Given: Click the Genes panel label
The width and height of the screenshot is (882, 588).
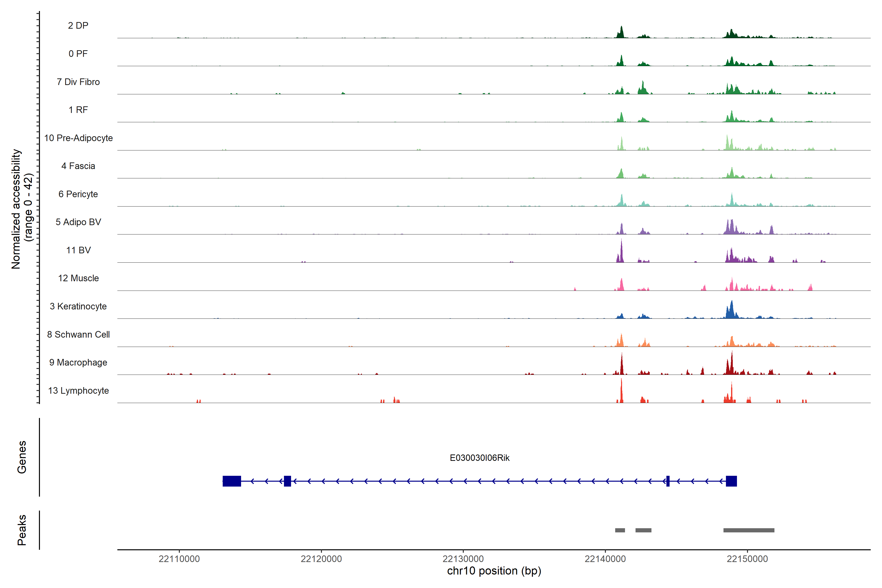Looking at the screenshot, I should click(22, 457).
